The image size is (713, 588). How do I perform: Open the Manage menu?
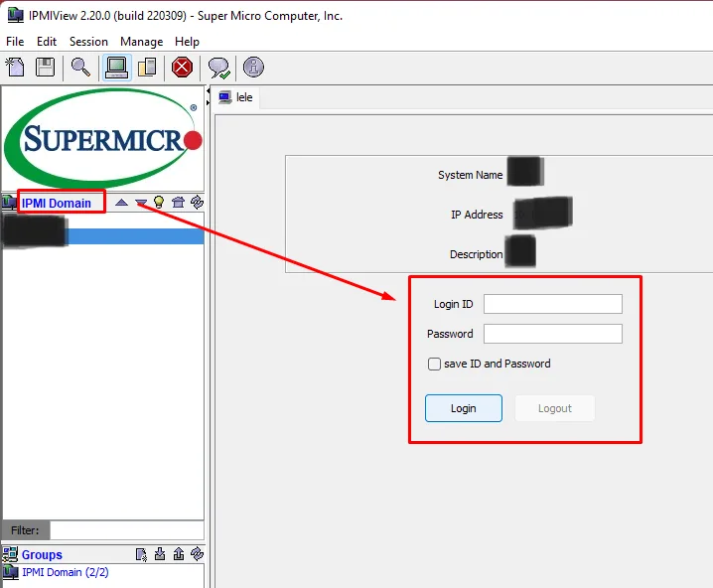pyautogui.click(x=141, y=42)
